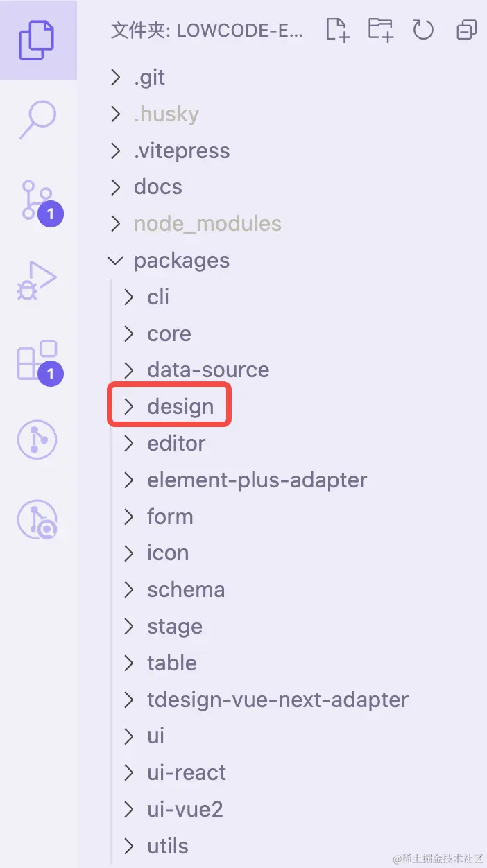
Task: Select the data-source folder
Action: tap(208, 370)
